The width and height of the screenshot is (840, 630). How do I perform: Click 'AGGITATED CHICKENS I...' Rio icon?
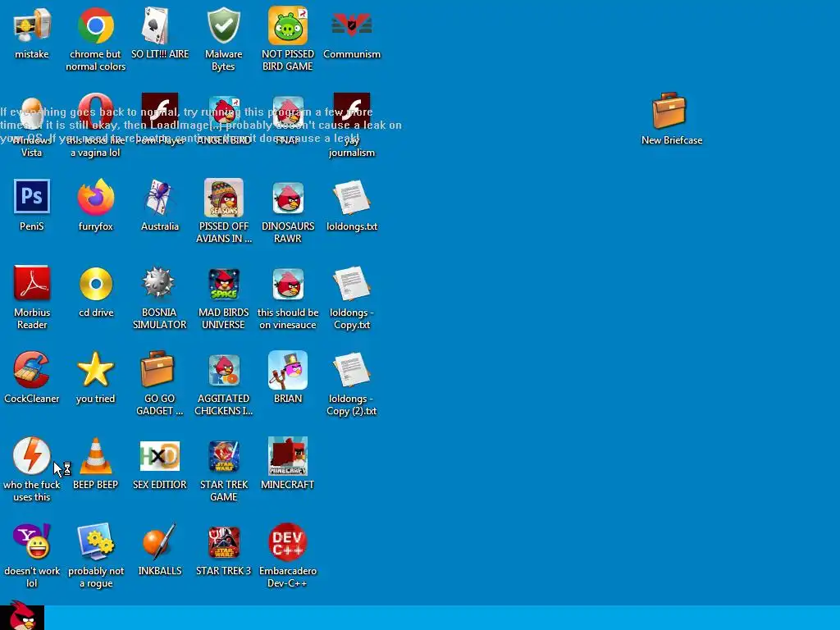point(223,370)
